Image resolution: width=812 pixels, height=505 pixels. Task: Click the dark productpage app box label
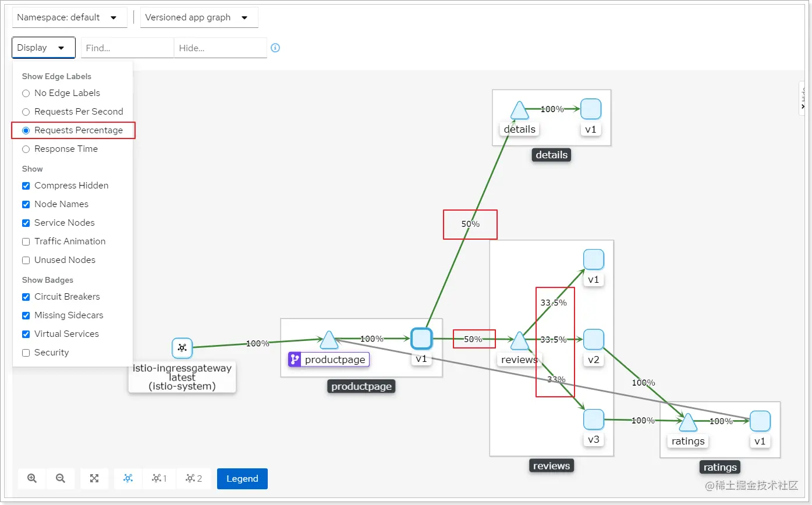coord(361,386)
